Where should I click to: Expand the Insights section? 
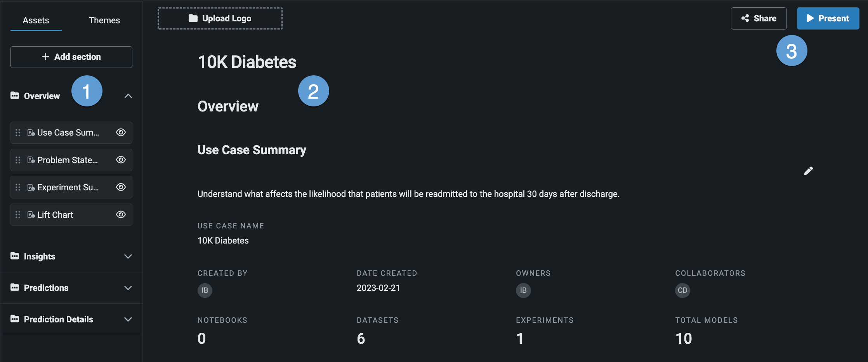[128, 256]
